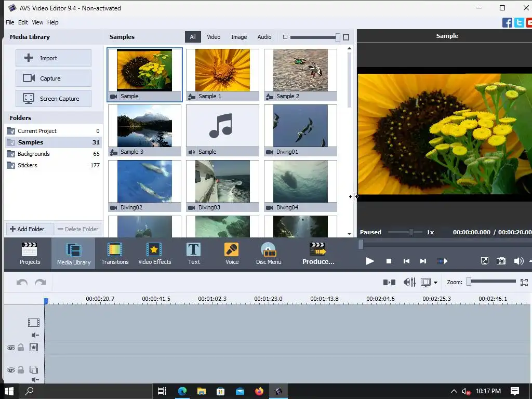Viewport: 532px width, 399px height.
Task: Mute the main video track audio
Action: click(x=35, y=335)
